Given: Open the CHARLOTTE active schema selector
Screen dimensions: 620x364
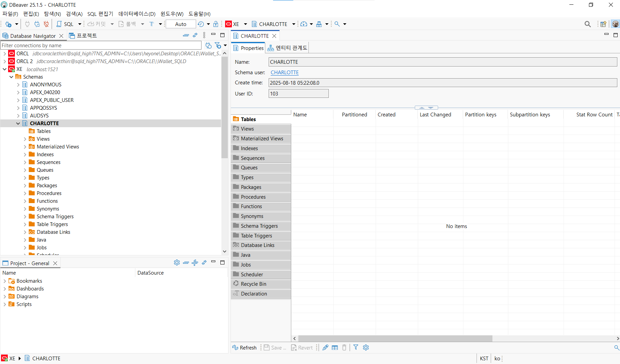Looking at the screenshot, I should (x=273, y=24).
